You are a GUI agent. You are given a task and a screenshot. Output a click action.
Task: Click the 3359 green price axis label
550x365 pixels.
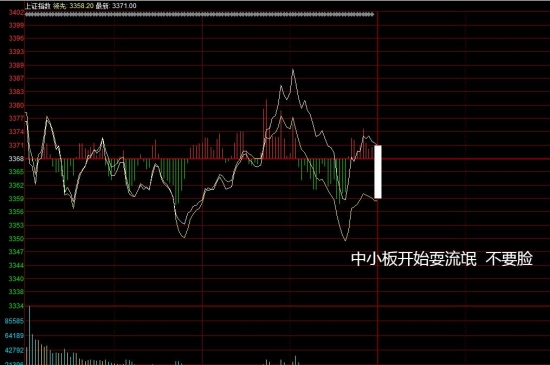pyautogui.click(x=16, y=199)
